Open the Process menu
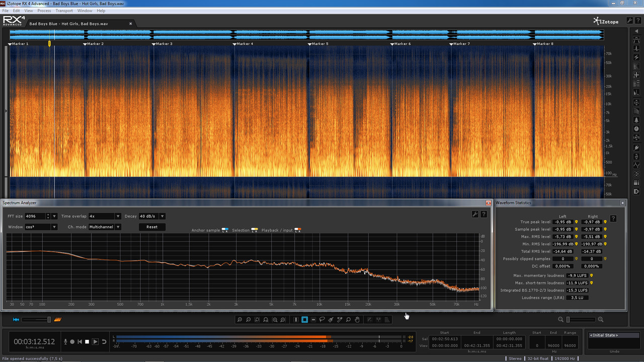644x362 pixels. coord(44,11)
